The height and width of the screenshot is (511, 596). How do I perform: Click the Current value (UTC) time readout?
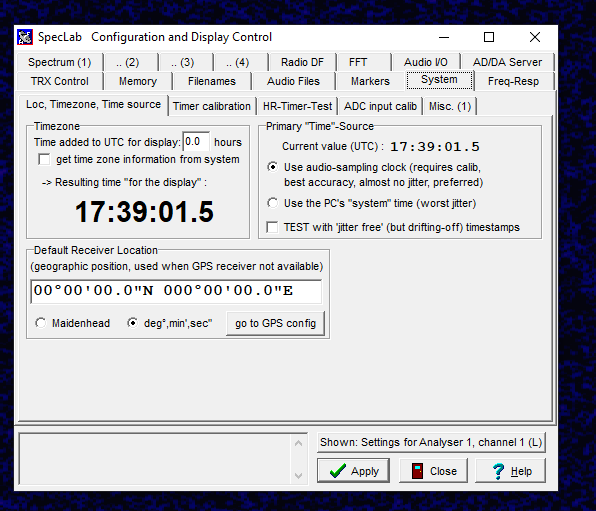pos(435,147)
